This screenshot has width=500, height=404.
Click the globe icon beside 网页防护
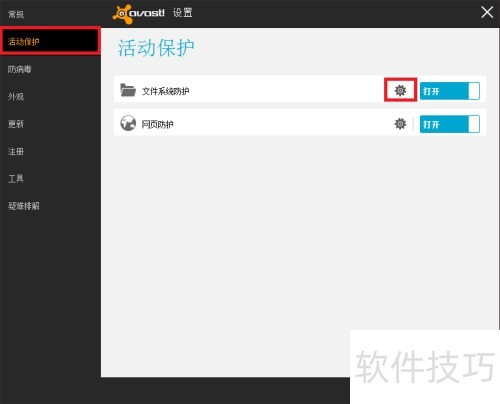128,123
